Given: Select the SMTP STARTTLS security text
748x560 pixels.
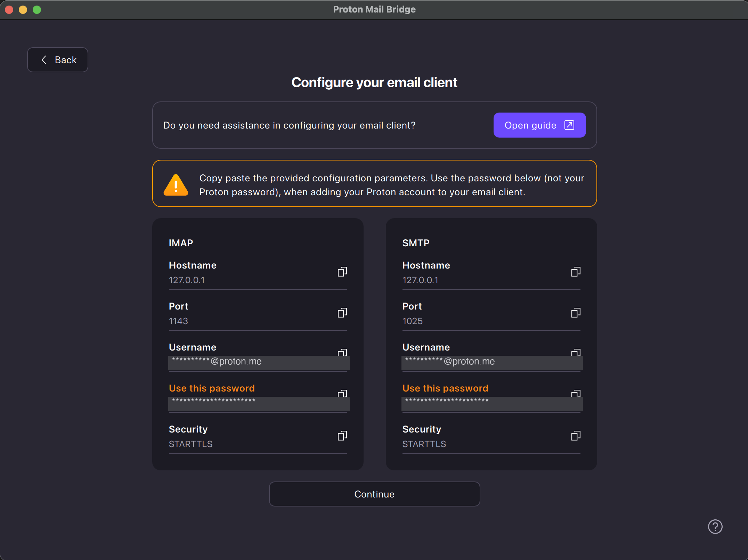Looking at the screenshot, I should [x=424, y=444].
